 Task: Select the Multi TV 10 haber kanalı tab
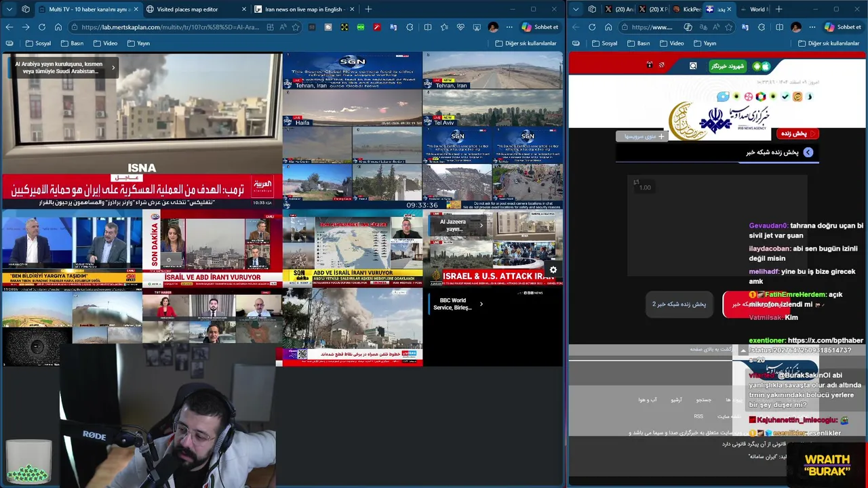tap(89, 9)
